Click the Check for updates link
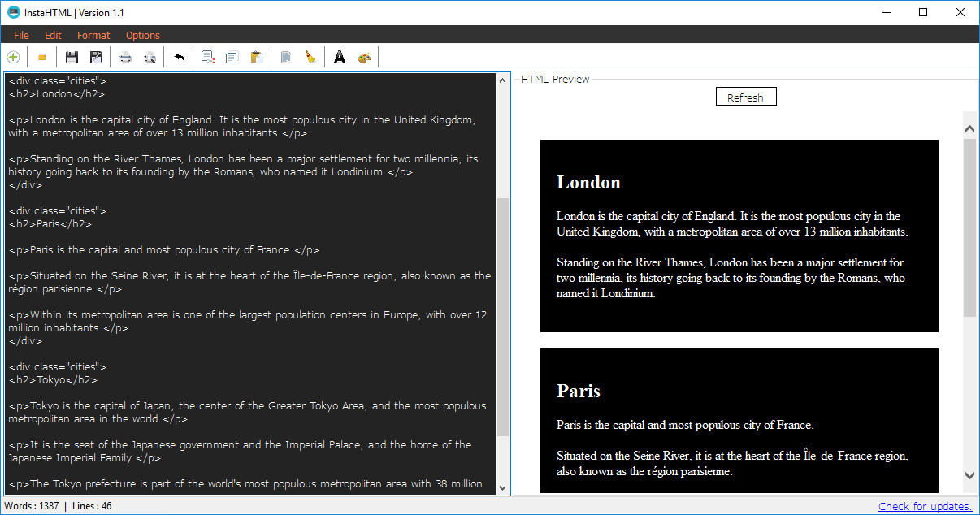The height and width of the screenshot is (515, 980). [x=925, y=507]
